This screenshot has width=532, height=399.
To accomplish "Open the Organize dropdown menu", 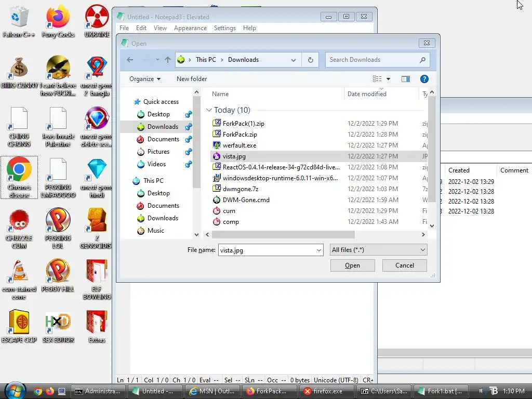I will [x=145, y=79].
